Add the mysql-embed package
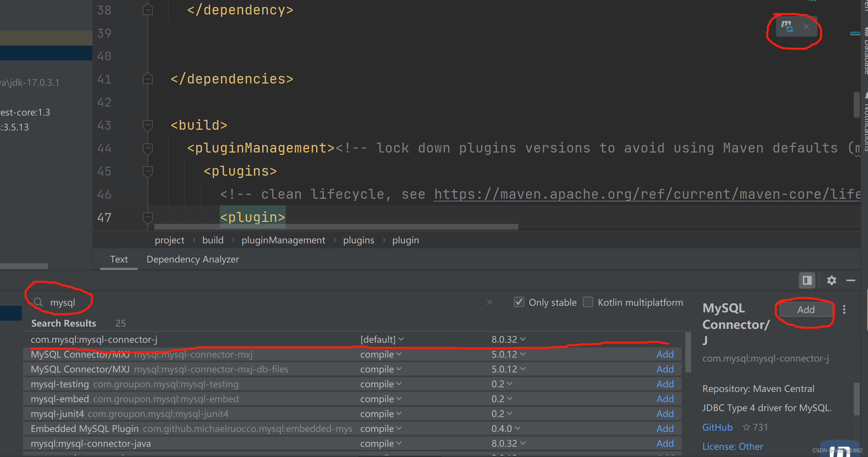868x457 pixels. click(665, 399)
